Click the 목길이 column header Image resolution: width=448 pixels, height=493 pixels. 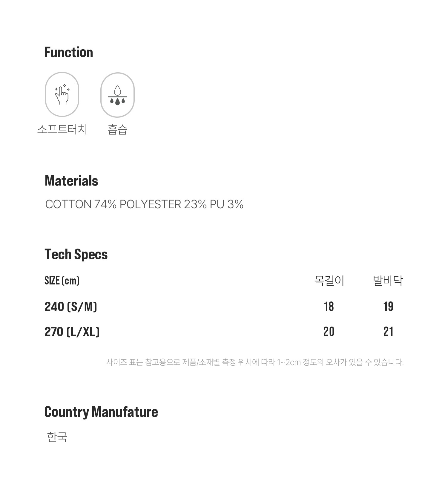[x=329, y=281]
